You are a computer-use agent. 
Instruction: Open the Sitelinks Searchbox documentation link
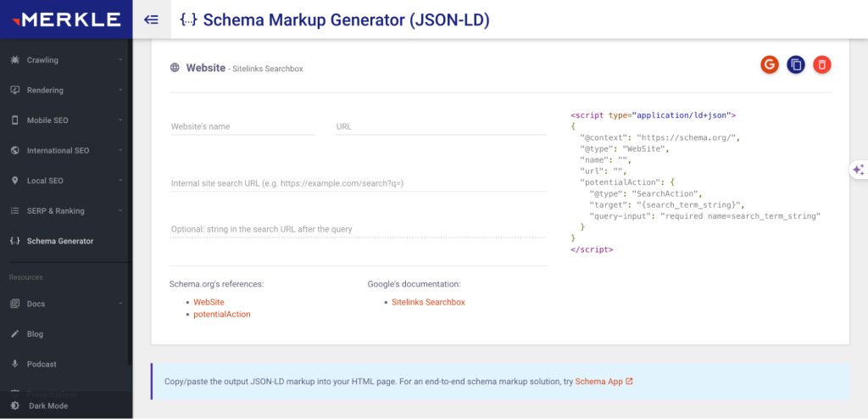428,302
